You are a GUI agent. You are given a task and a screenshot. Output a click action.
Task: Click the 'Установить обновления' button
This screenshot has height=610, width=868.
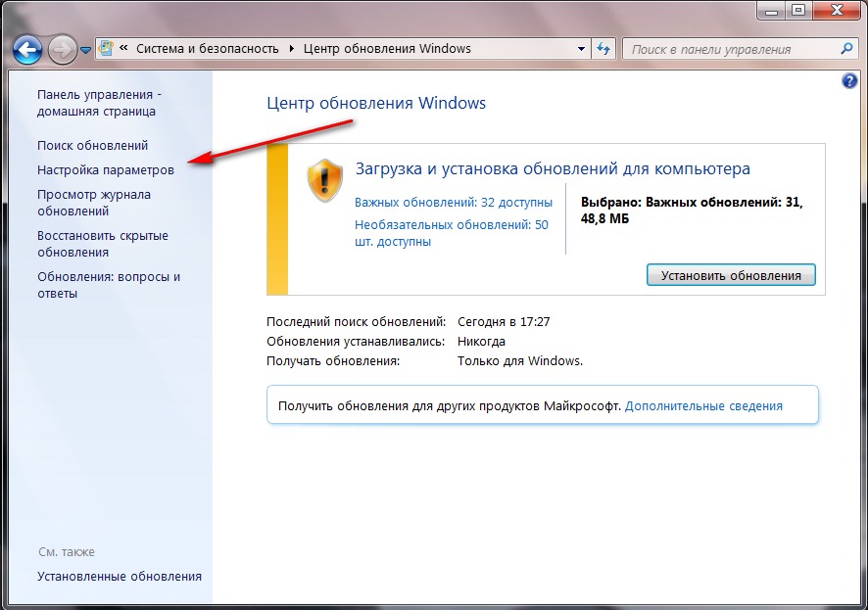pyautogui.click(x=731, y=275)
